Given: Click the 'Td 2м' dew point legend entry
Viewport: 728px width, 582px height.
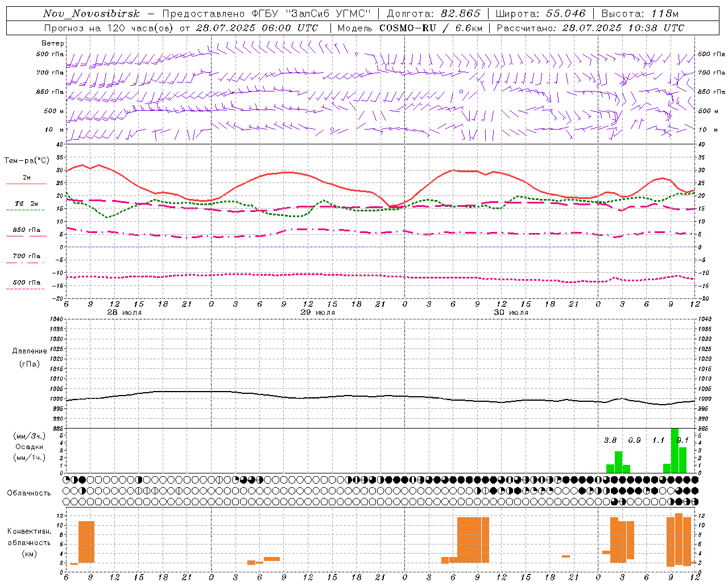Looking at the screenshot, I should pos(27,203).
